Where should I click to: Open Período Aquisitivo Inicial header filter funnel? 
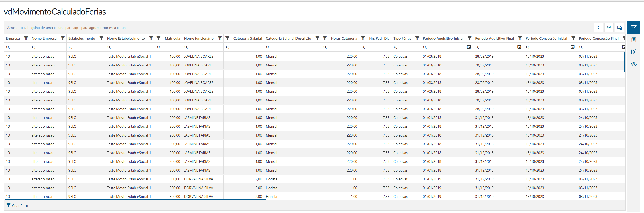pyautogui.click(x=469, y=38)
